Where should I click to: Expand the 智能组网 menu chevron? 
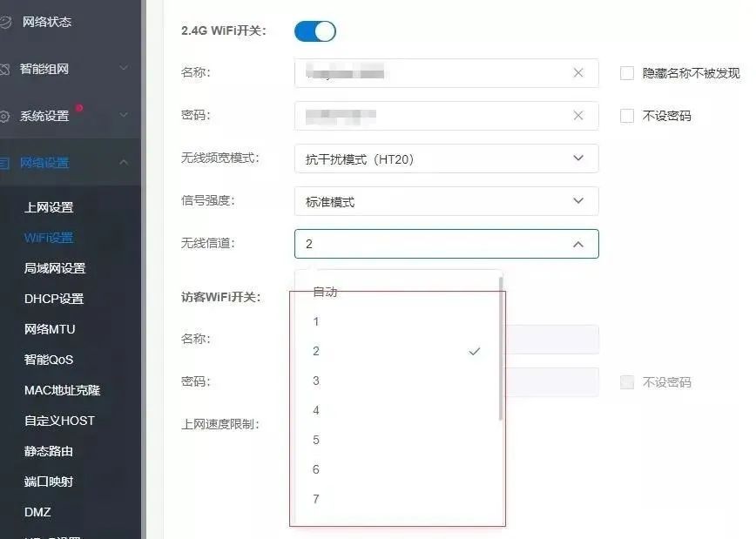click(124, 68)
